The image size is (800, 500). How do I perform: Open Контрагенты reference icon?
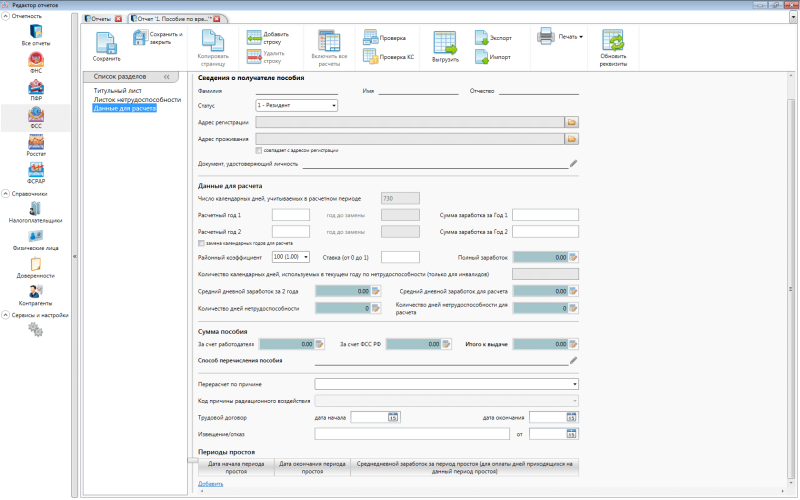36,291
